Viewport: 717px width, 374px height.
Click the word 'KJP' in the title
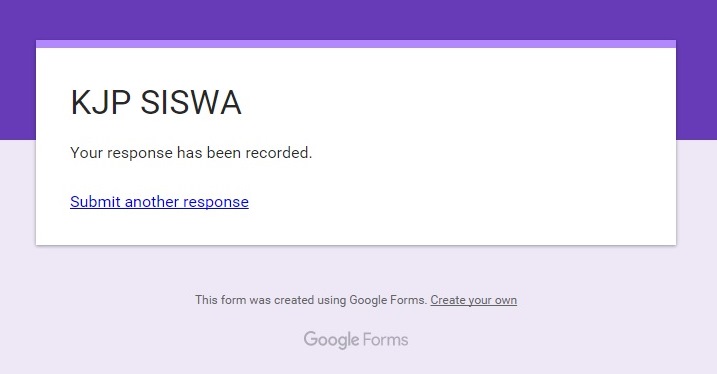[x=101, y=102]
